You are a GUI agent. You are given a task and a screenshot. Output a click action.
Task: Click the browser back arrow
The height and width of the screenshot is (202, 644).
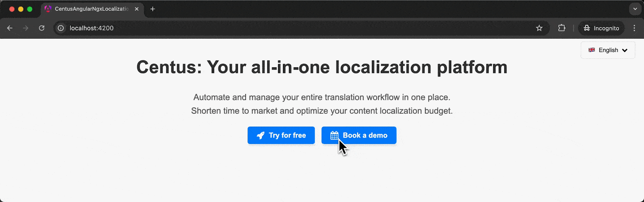tap(10, 28)
